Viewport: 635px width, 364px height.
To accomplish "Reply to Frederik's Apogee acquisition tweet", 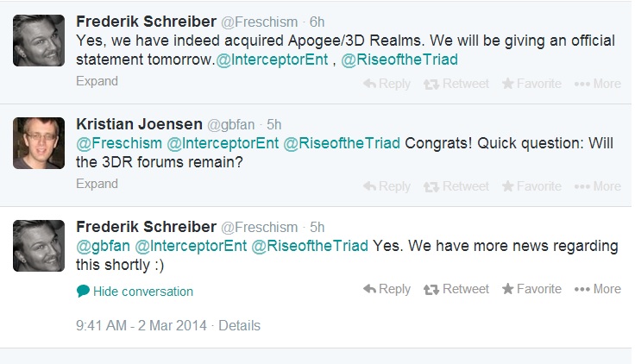I will [x=387, y=84].
